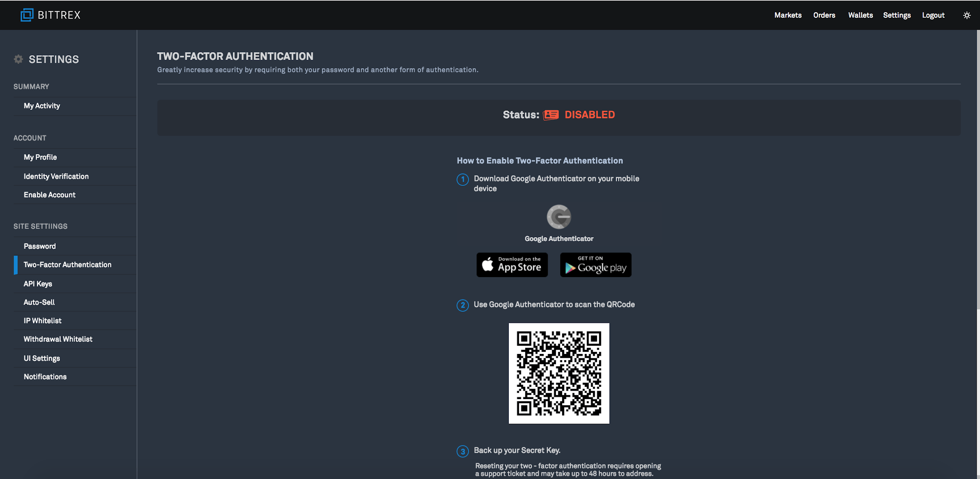Expand the ACCOUNT section in sidebar
Viewport: 980px width, 479px height.
pos(29,138)
